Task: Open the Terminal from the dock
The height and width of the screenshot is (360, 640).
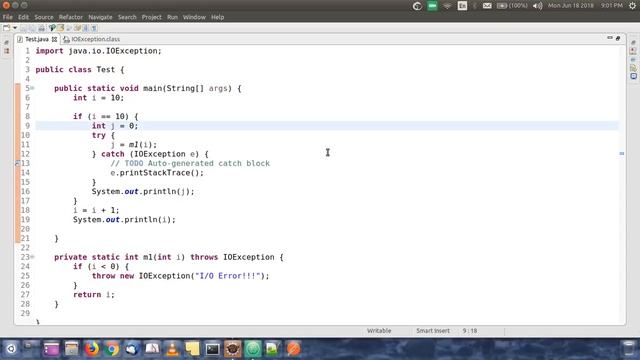Action: (213, 349)
